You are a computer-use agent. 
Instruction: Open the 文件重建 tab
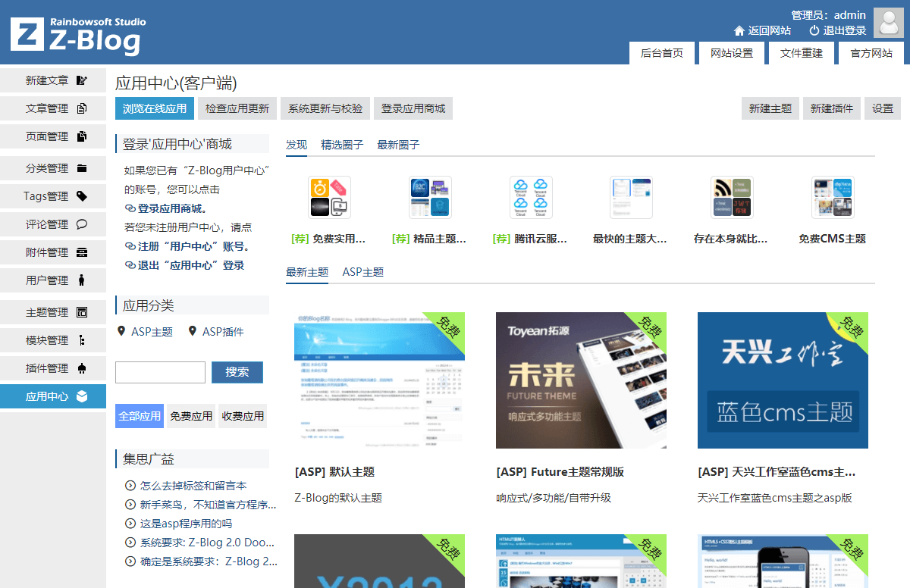pos(802,53)
